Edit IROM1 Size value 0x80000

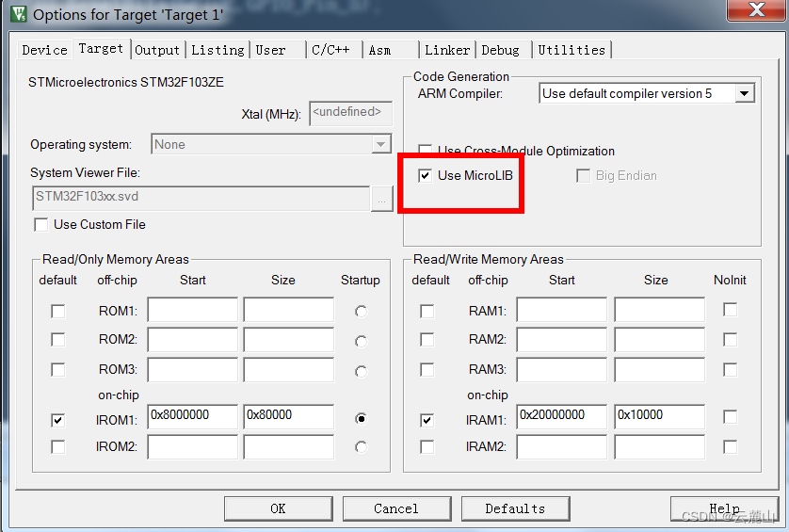click(x=289, y=417)
